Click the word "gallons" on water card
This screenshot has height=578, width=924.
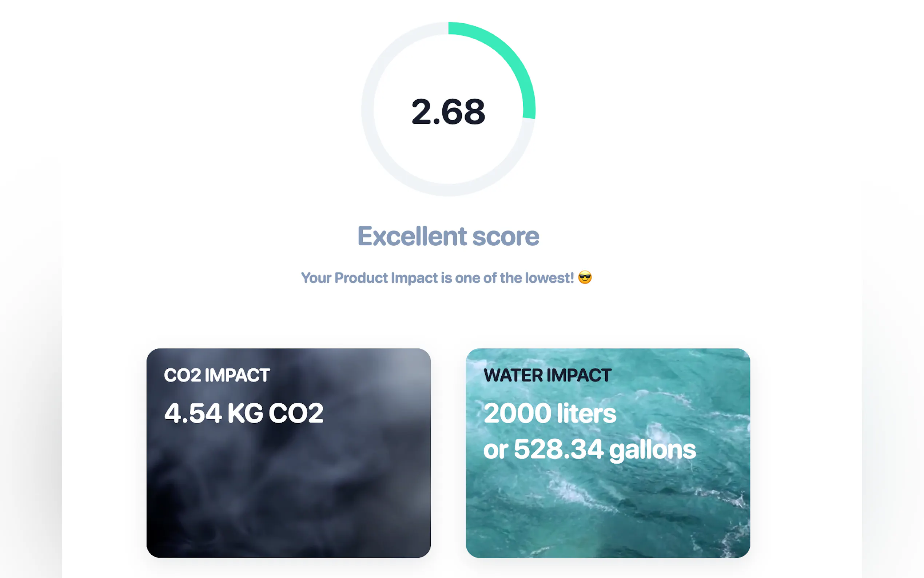652,450
